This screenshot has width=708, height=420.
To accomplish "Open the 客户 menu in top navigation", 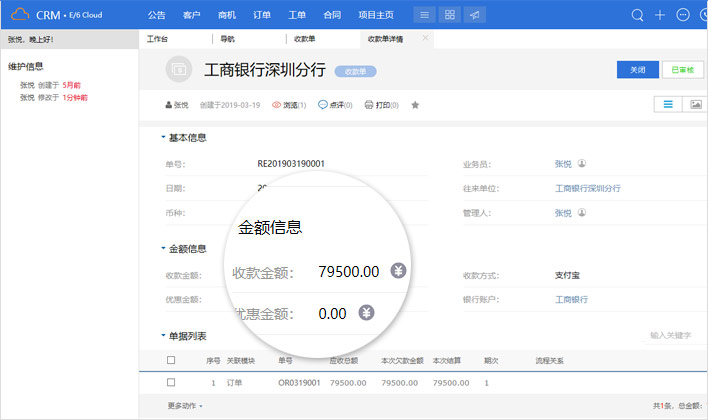I will tap(191, 15).
